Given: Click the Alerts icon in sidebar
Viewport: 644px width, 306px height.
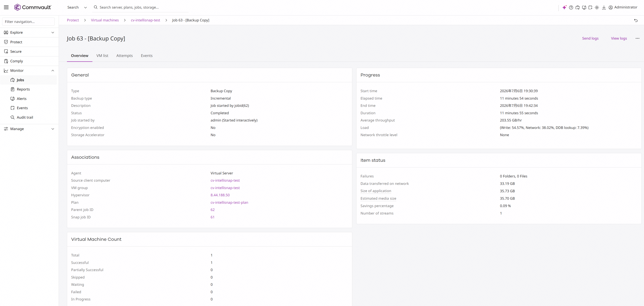Looking at the screenshot, I should click(12, 99).
